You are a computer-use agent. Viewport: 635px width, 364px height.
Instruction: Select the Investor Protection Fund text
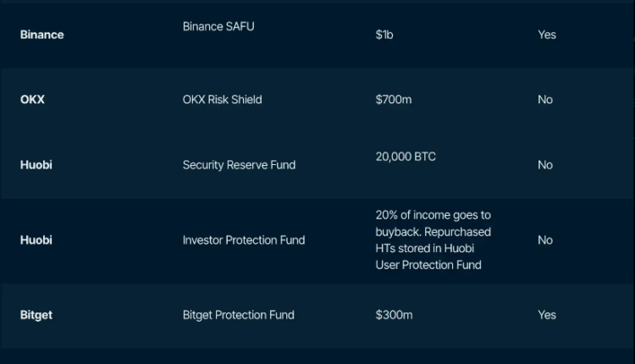(x=244, y=240)
